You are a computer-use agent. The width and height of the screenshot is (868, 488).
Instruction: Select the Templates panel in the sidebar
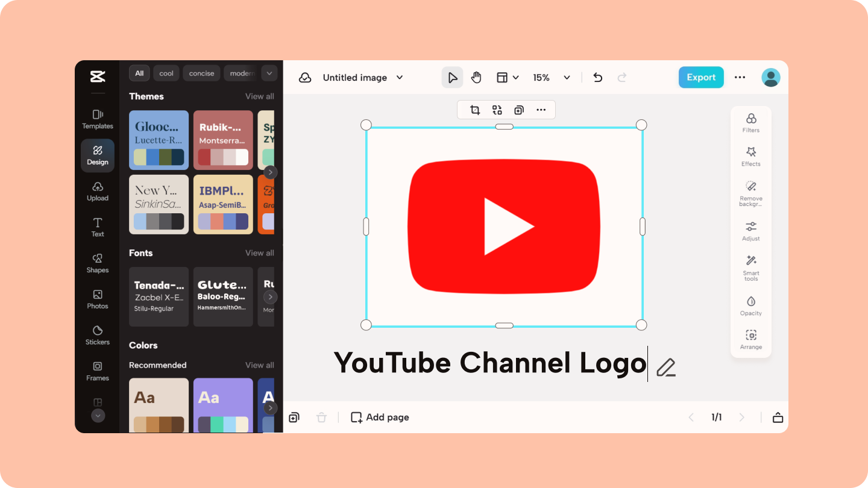point(97,119)
